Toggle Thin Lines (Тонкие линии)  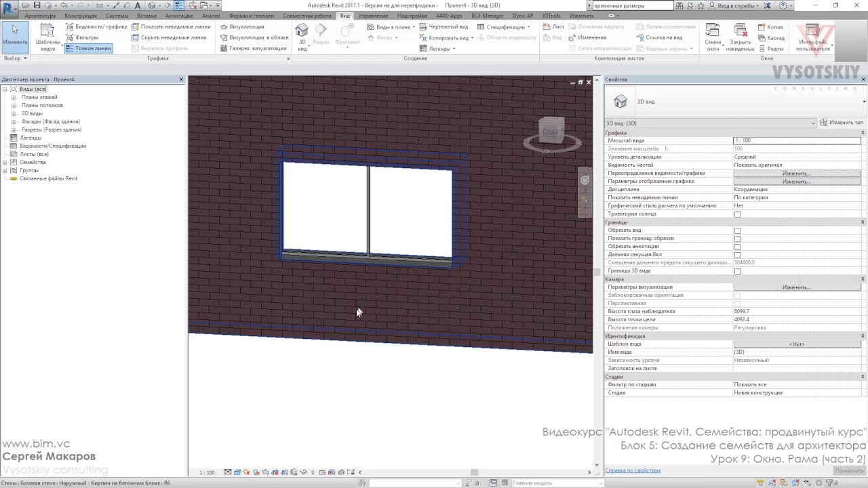88,49
